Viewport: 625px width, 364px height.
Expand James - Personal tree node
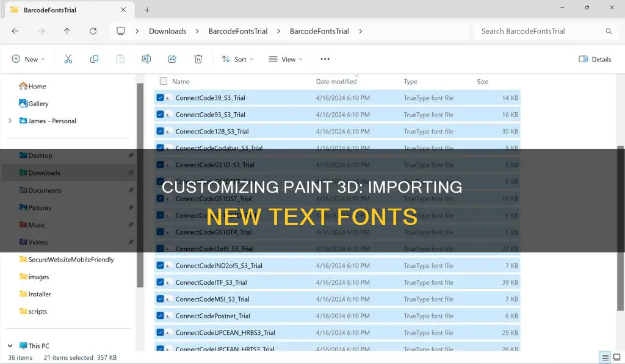pyautogui.click(x=10, y=121)
